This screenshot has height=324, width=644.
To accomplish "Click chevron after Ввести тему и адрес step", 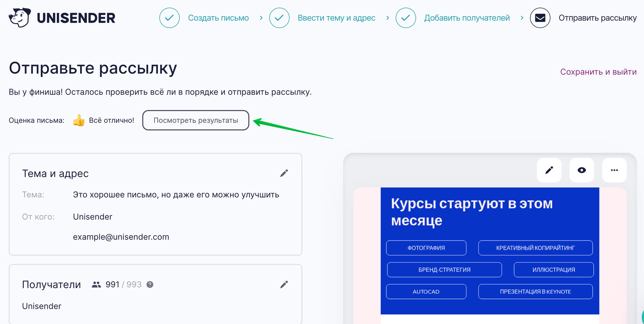I will tap(388, 18).
